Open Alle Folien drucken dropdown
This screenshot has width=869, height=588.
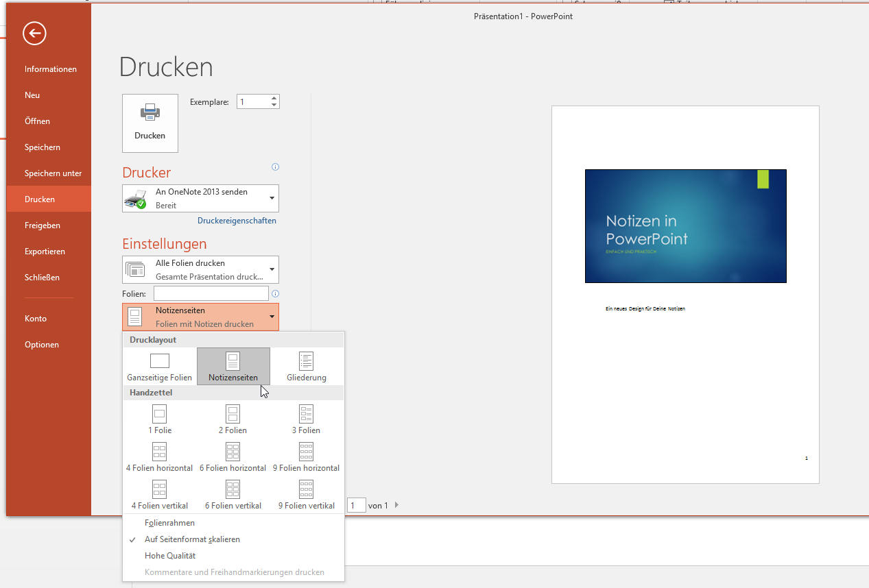point(272,269)
